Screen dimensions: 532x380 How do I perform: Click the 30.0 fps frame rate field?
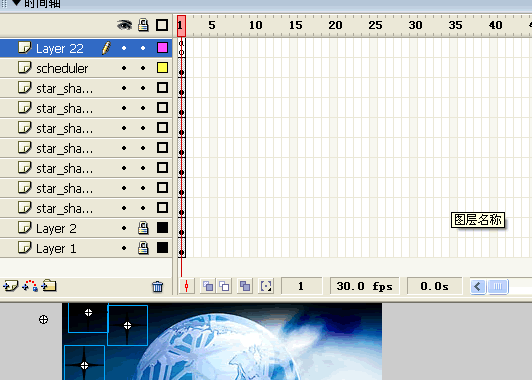[x=364, y=286]
